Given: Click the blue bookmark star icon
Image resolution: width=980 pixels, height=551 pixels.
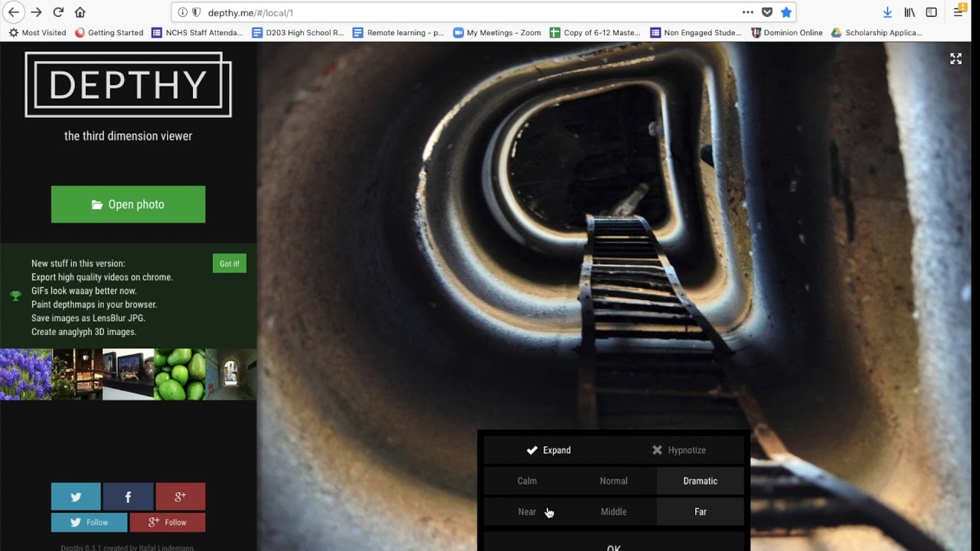Looking at the screenshot, I should point(786,12).
